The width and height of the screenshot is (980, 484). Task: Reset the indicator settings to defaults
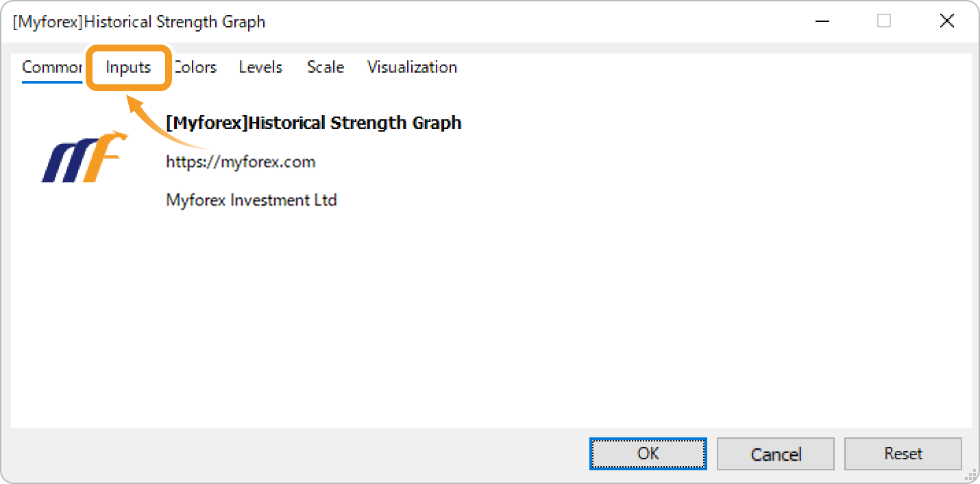point(903,453)
